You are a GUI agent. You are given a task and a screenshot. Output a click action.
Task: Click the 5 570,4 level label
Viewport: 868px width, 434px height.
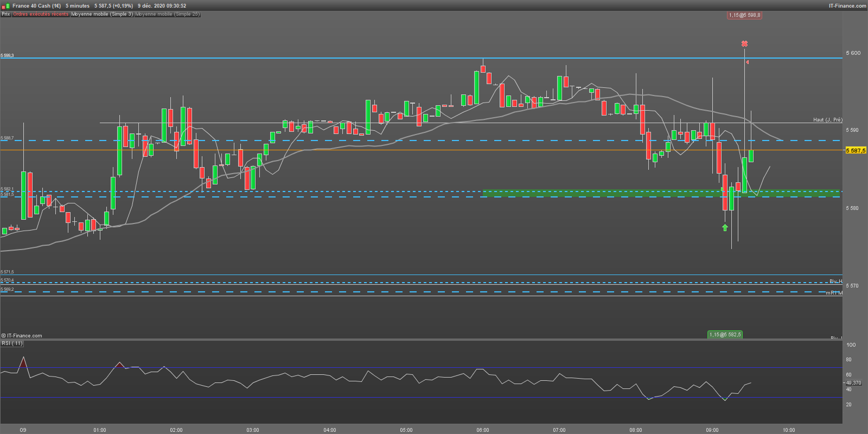pos(7,280)
